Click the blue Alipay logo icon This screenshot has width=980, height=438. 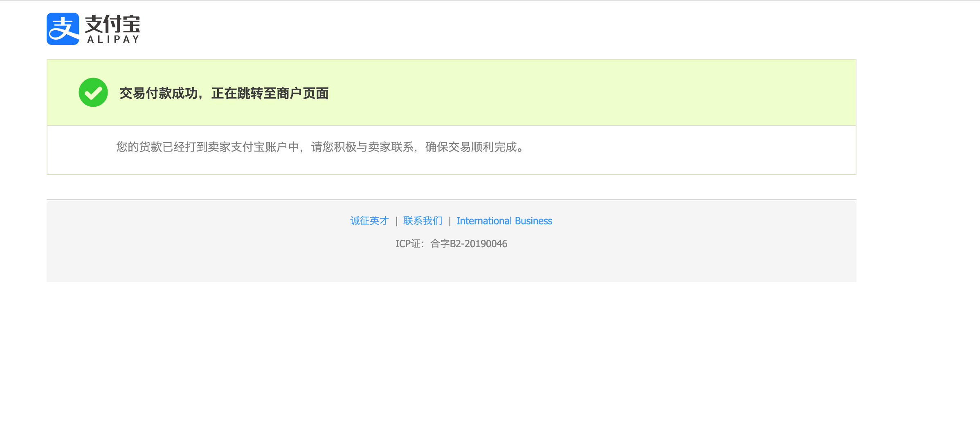pos(63,29)
